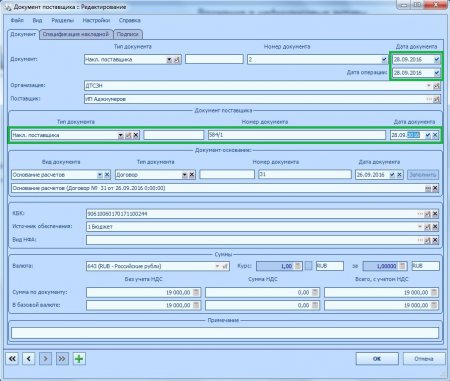This screenshot has width=450, height=381.
Task: Add a new record with green plus
Action: (79, 359)
